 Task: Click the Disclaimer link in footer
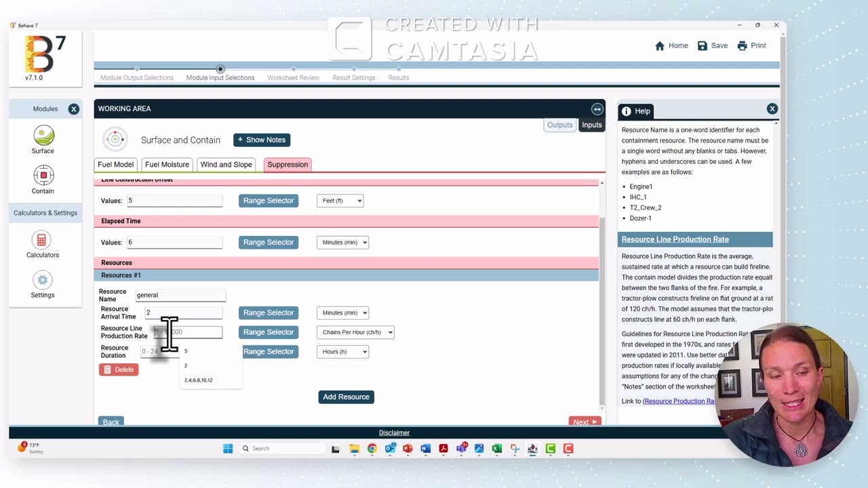(x=394, y=432)
